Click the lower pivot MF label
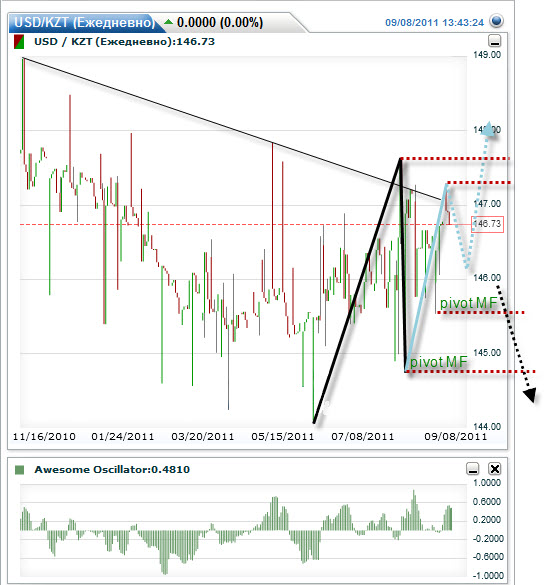This screenshot has height=585, width=559. (x=438, y=362)
